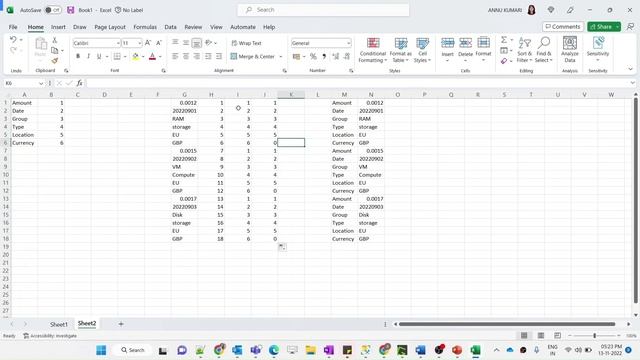Image resolution: width=640 pixels, height=360 pixels.
Task: Click the Copy icon
Action: pos(54,50)
